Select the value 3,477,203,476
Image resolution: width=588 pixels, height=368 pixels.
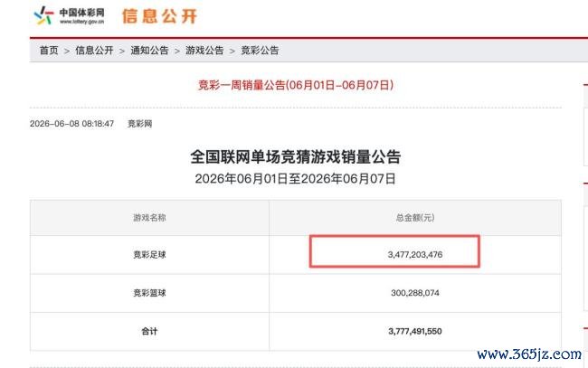pyautogui.click(x=415, y=255)
